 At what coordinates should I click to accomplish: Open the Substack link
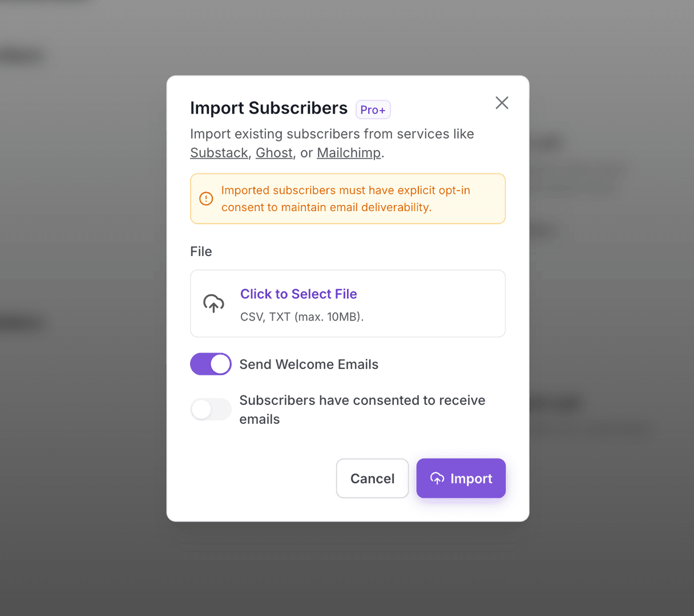point(219,153)
